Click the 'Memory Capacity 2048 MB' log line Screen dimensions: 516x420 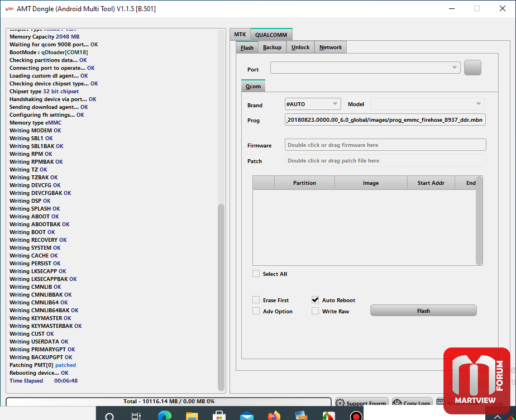click(x=45, y=36)
